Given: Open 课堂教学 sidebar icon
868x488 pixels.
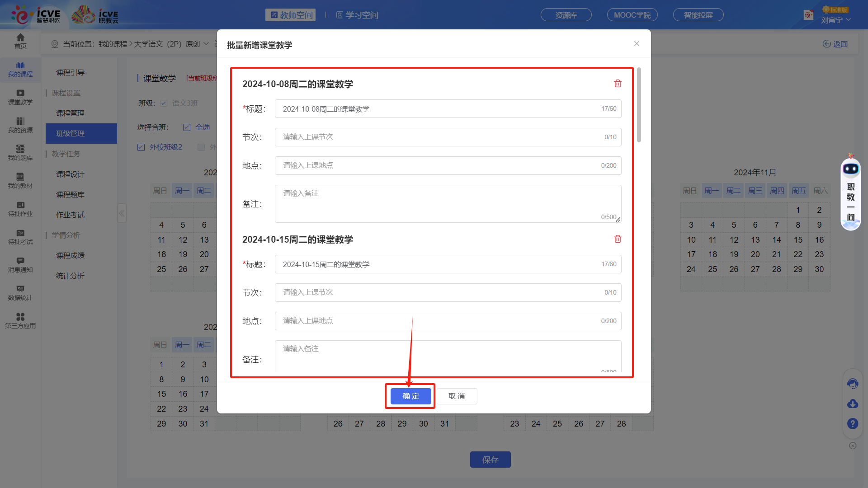Looking at the screenshot, I should click(x=20, y=97).
